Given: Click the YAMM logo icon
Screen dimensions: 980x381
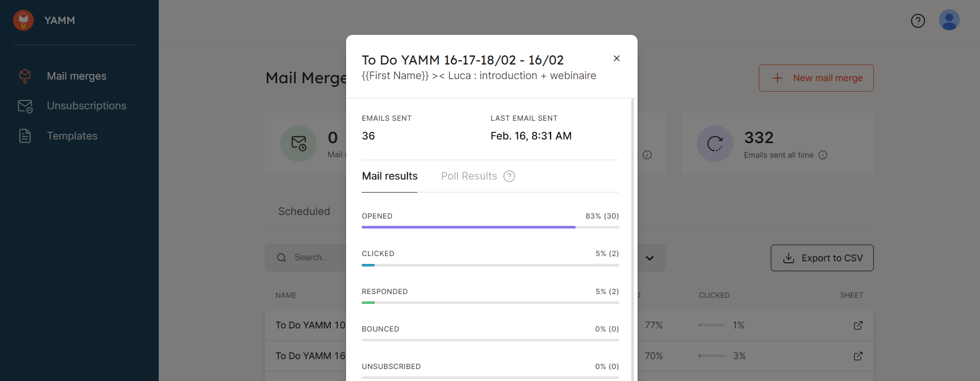Looking at the screenshot, I should pyautogui.click(x=23, y=20).
